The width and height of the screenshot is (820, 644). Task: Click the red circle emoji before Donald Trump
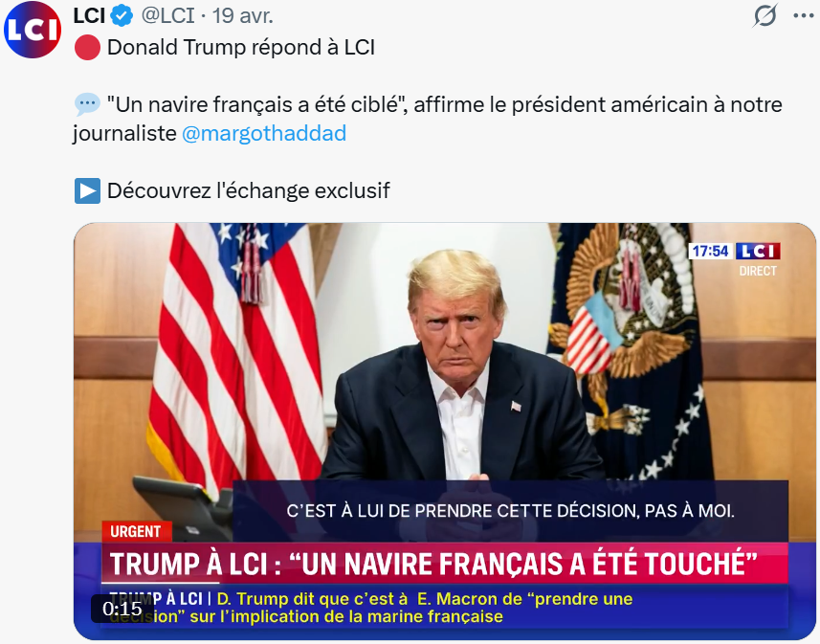(87, 48)
